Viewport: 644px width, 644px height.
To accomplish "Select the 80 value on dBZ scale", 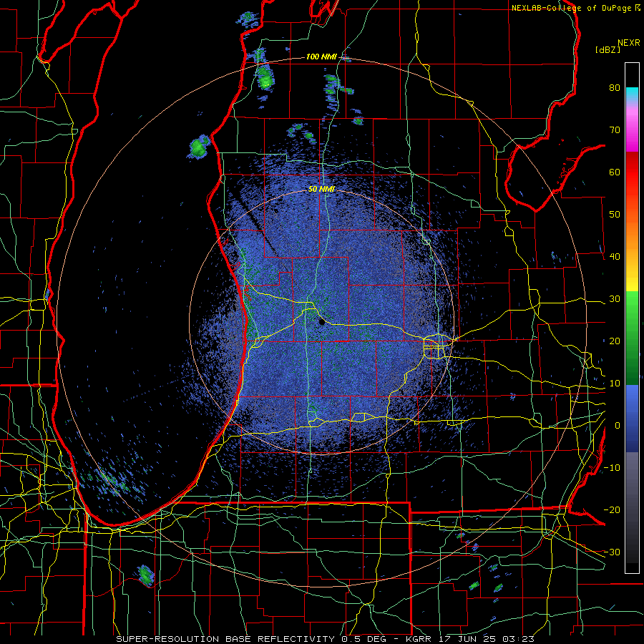I will click(x=615, y=88).
